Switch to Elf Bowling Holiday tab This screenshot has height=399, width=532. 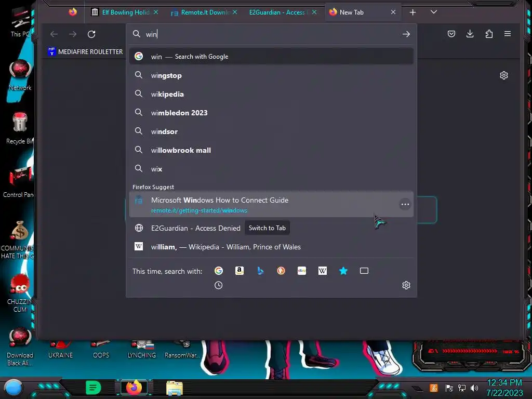[125, 12]
